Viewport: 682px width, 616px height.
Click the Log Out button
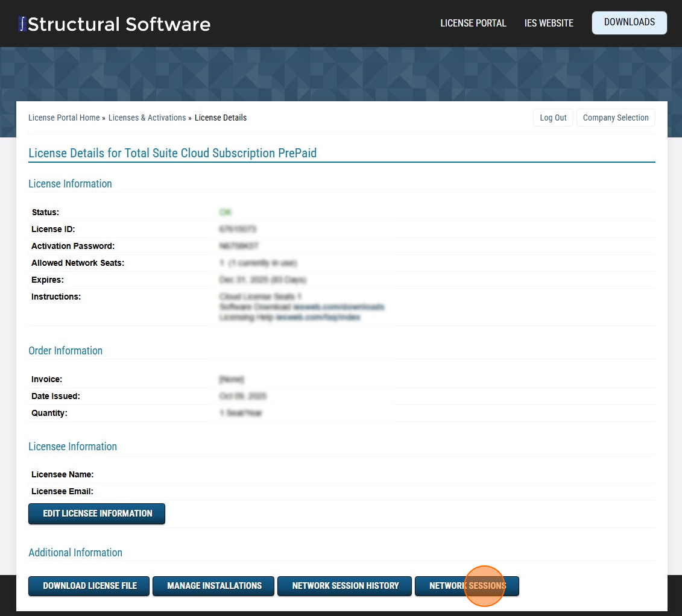553,118
